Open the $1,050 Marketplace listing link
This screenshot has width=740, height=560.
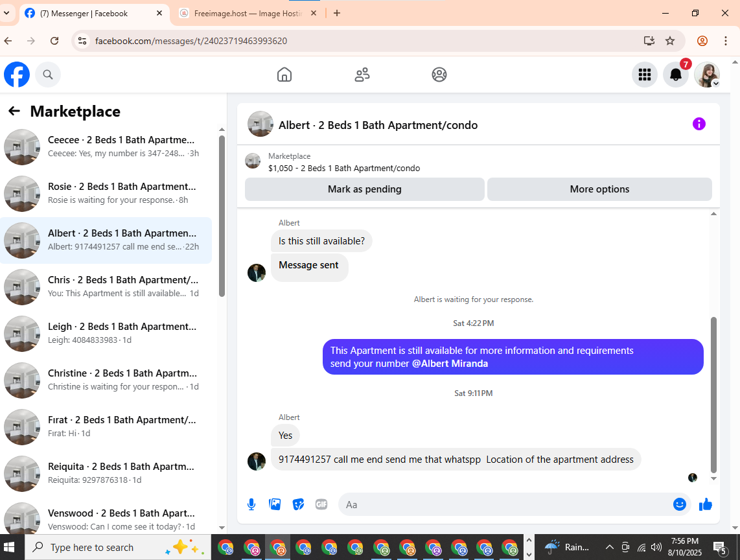coord(344,169)
